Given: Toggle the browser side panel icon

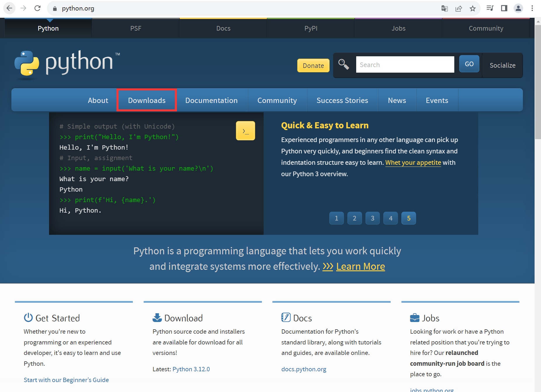Looking at the screenshot, I should 504,8.
